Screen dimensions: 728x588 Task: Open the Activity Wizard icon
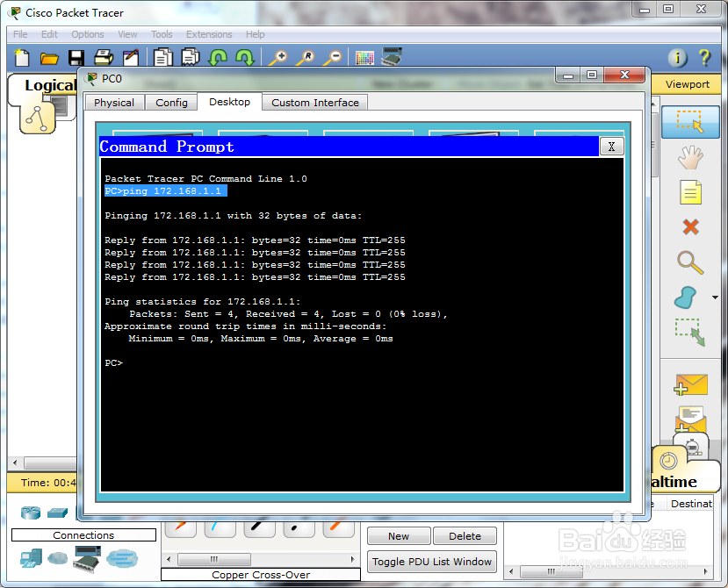[131, 58]
